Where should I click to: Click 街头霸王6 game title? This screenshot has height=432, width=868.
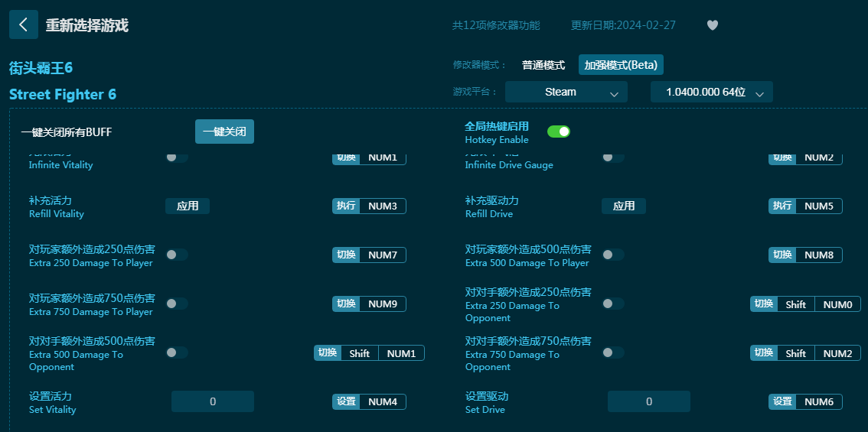pos(41,68)
